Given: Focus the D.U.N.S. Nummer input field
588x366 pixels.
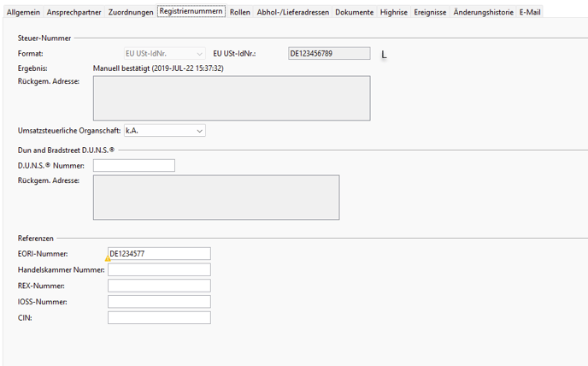Looking at the screenshot, I should pos(134,166).
